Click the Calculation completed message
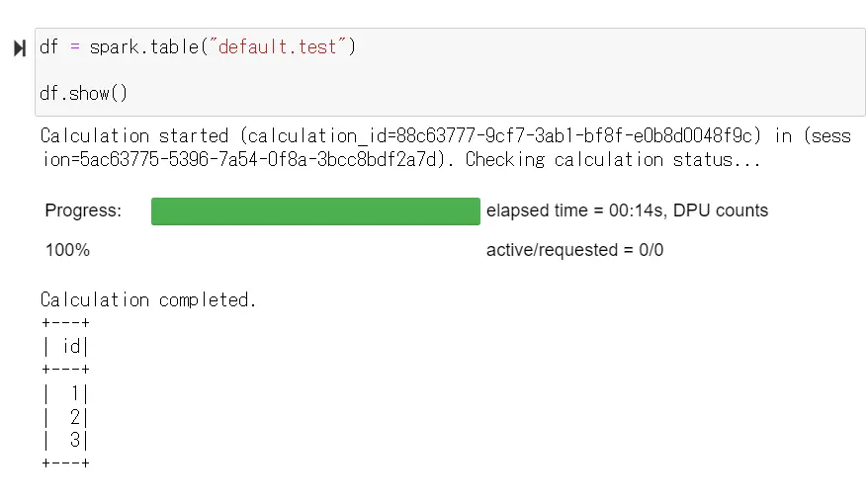The width and height of the screenshot is (868, 504). tap(148, 299)
